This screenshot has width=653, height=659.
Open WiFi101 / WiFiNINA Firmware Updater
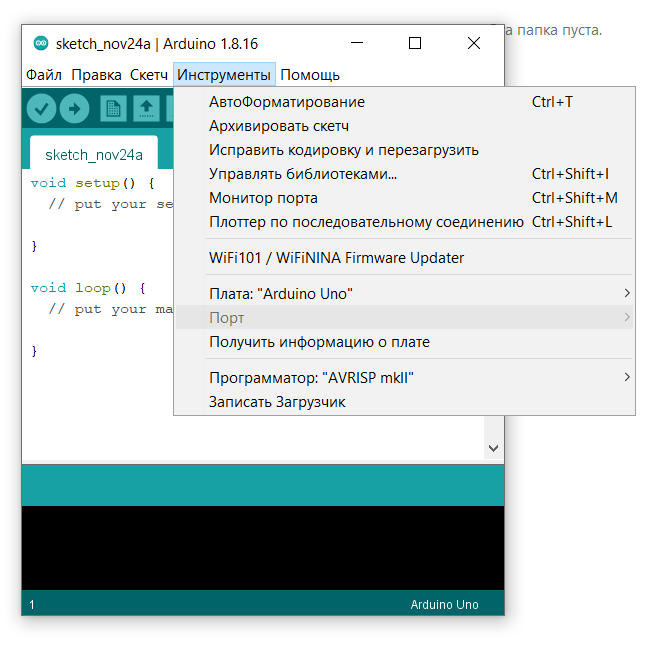pyautogui.click(x=404, y=257)
